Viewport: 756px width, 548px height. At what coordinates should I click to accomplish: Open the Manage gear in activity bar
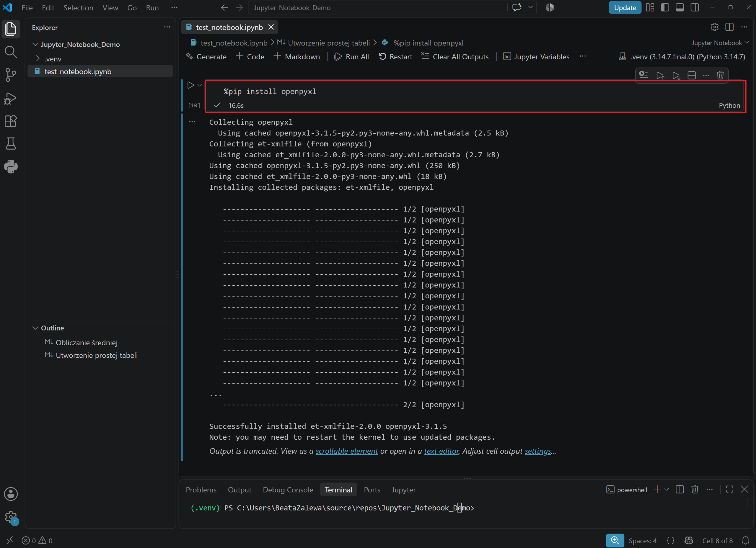pos(11,517)
